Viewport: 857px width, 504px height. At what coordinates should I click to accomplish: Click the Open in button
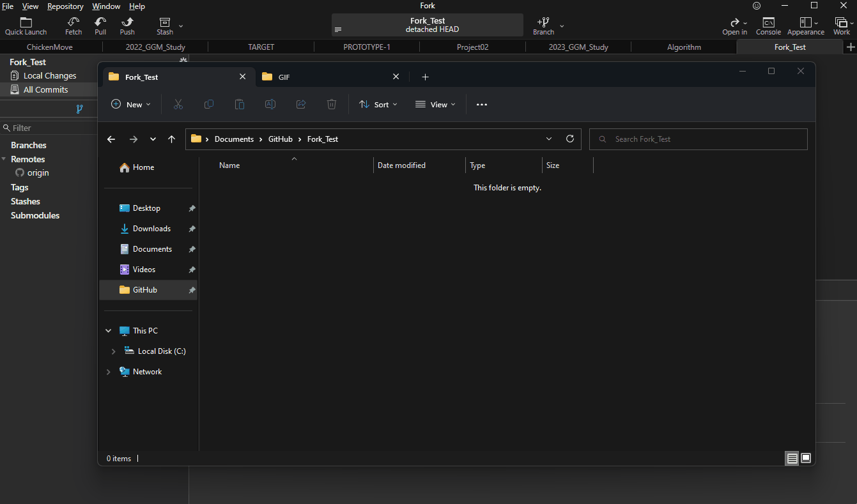735,26
